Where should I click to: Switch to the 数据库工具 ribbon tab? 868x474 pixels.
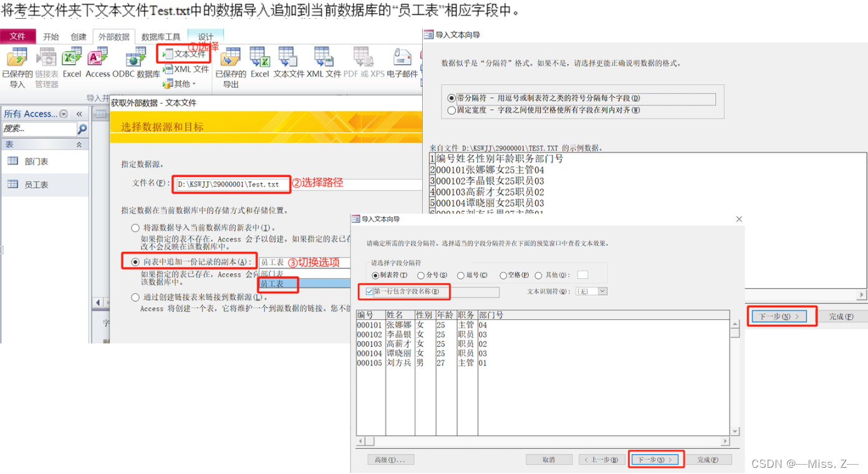(x=161, y=37)
